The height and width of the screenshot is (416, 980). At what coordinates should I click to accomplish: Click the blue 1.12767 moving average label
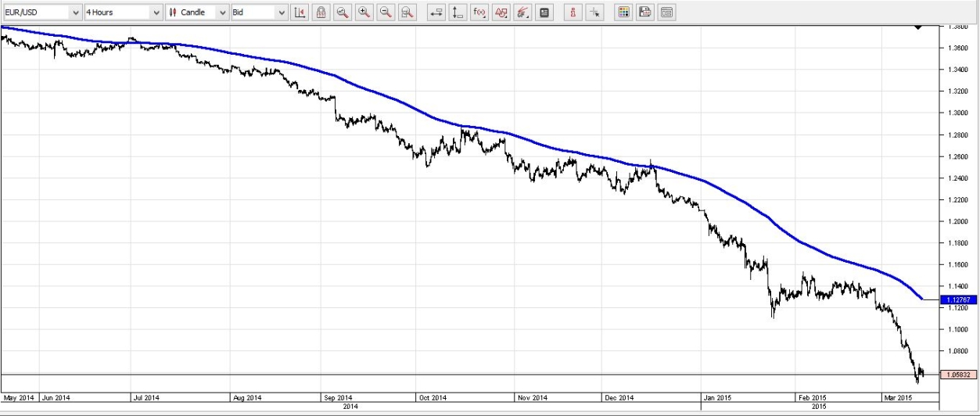pos(958,299)
